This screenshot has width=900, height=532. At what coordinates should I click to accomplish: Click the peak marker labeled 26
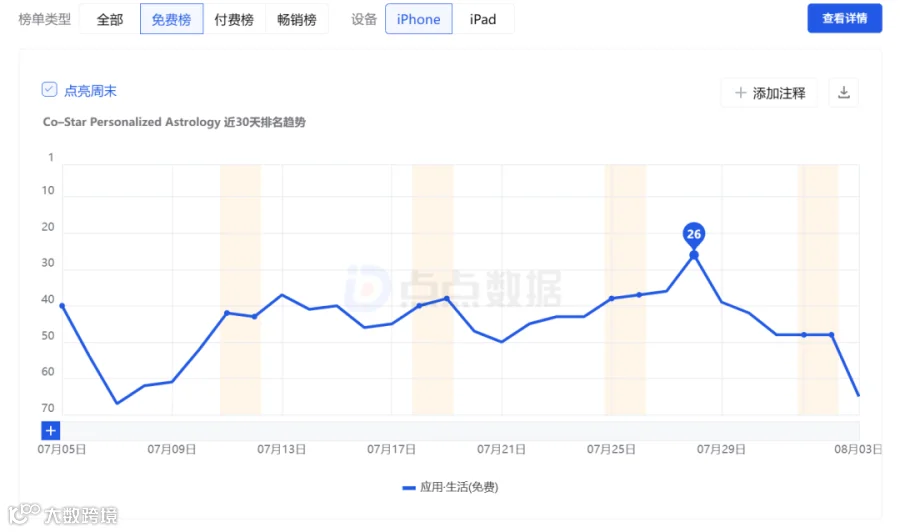click(694, 235)
